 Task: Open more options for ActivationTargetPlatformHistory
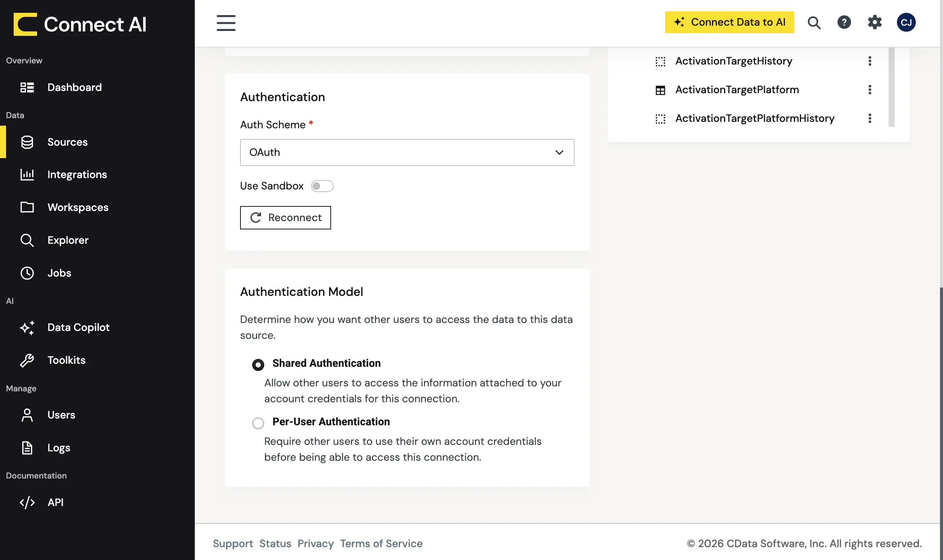pos(870,118)
